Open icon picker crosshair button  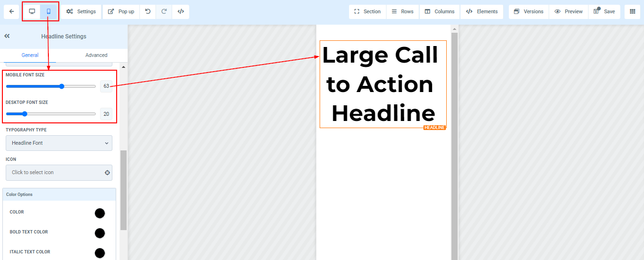[x=108, y=173]
